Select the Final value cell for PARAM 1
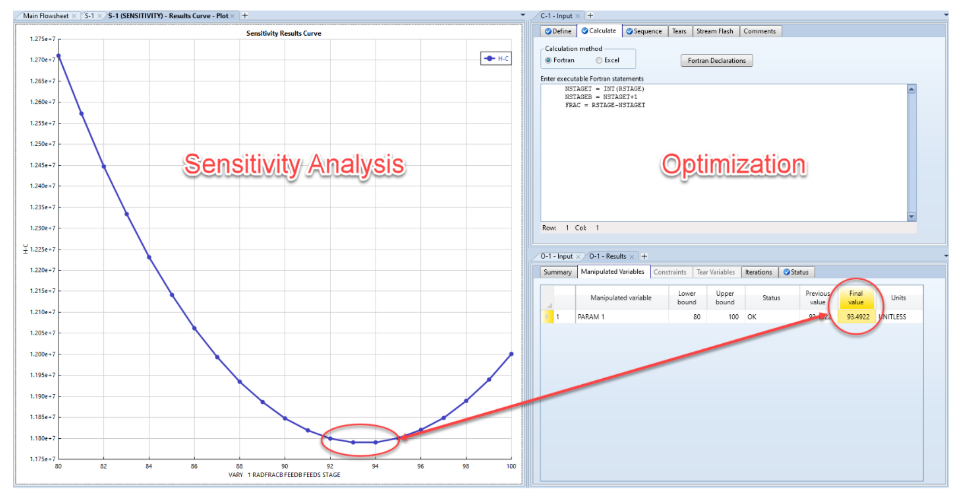Viewport: 966px width, 493px height. (855, 317)
